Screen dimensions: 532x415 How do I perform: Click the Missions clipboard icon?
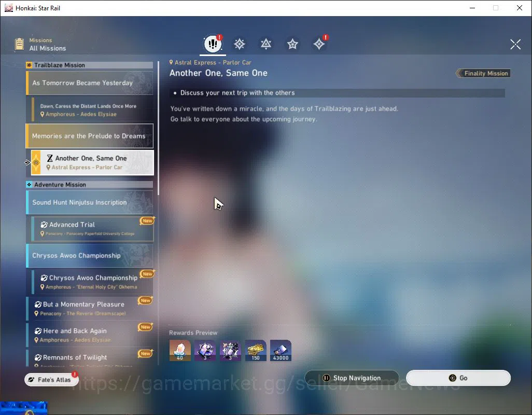pyautogui.click(x=19, y=44)
